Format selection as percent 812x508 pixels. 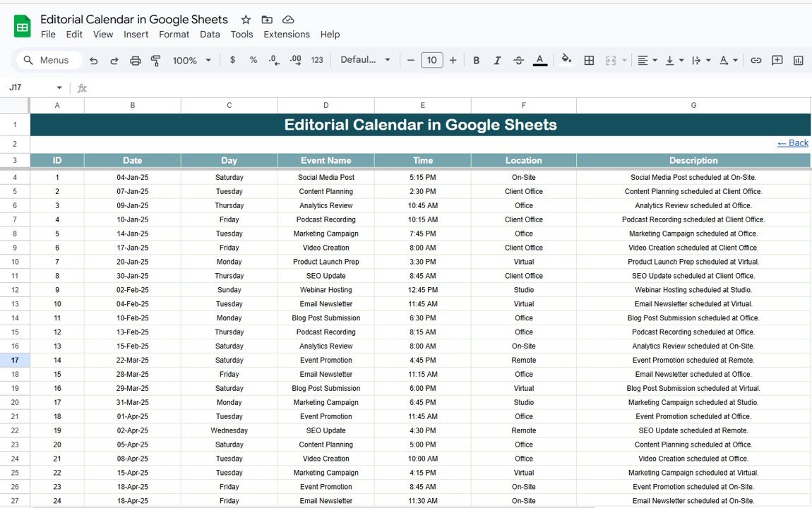pos(253,61)
